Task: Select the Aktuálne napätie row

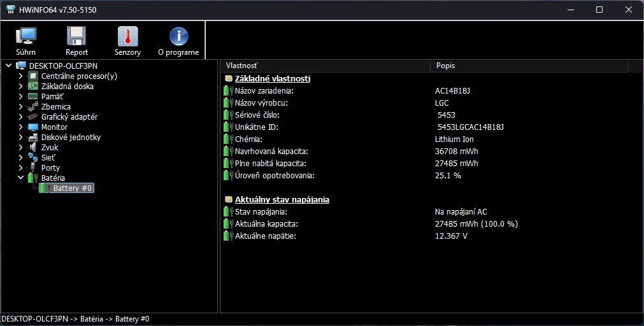Action: pyautogui.click(x=266, y=236)
